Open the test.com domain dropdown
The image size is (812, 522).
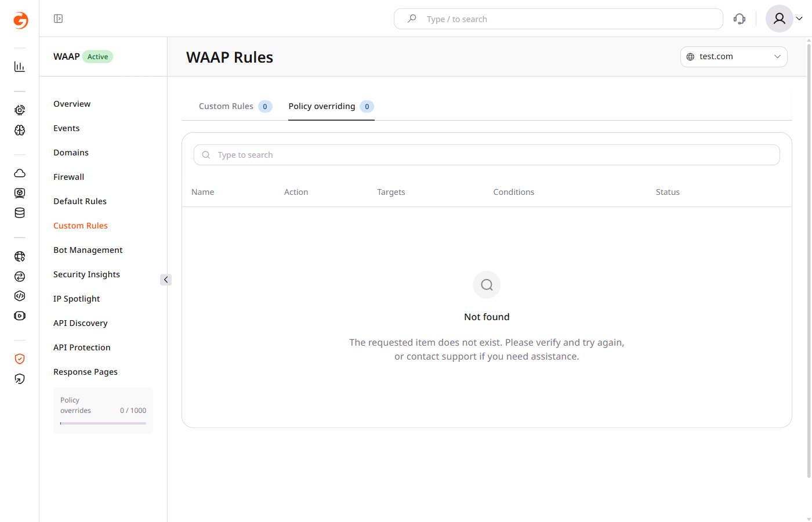pyautogui.click(x=734, y=57)
